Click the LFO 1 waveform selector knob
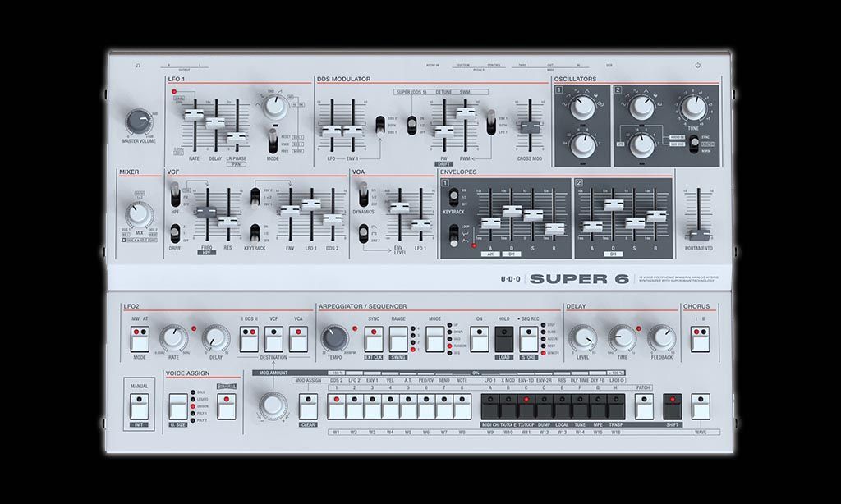This screenshot has height=504, width=841. (x=274, y=106)
